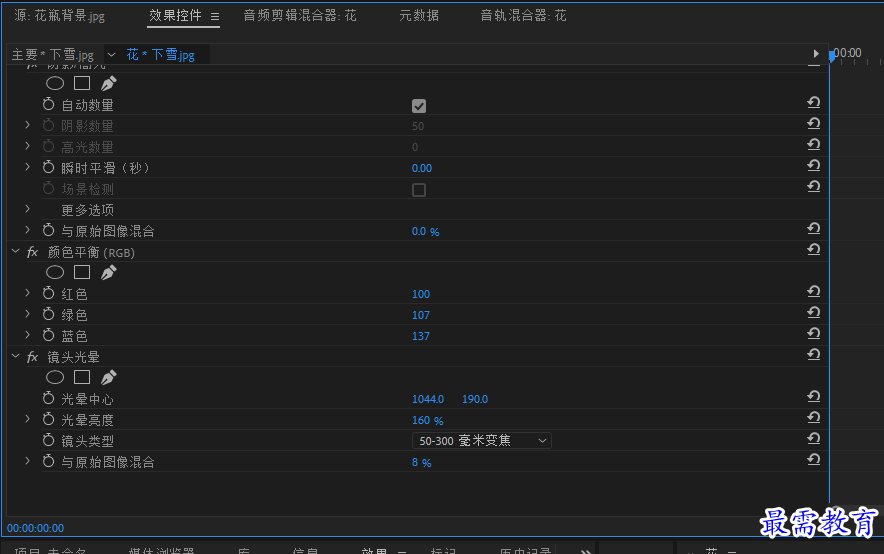884x554 pixels.
Task: Reset the 瞬时平滑（秒） parameter
Action: coord(813,165)
